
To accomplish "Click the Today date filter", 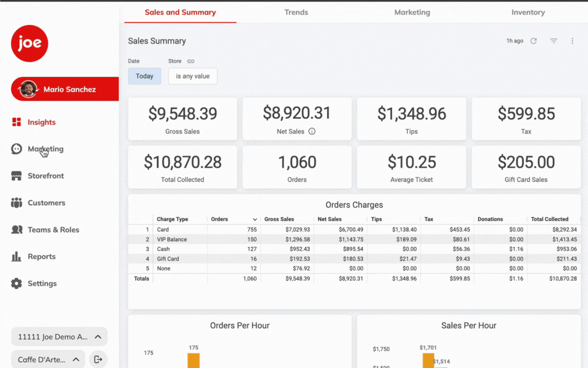I will pyautogui.click(x=144, y=76).
